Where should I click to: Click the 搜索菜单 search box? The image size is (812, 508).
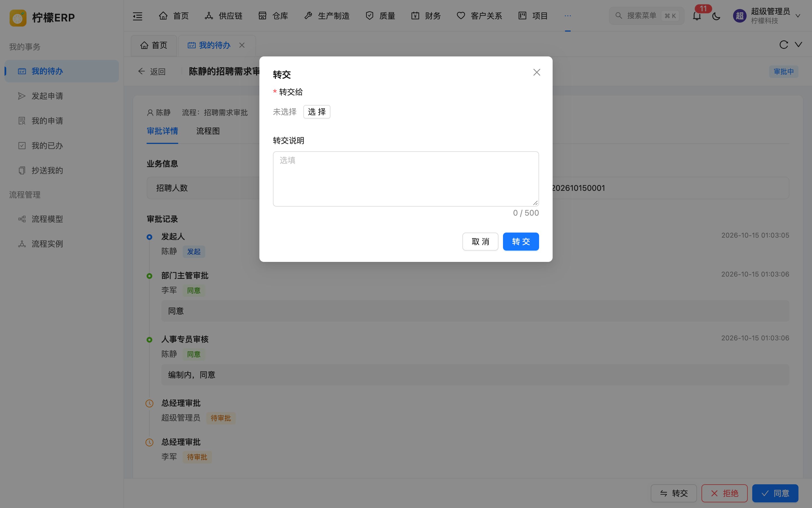tap(646, 16)
